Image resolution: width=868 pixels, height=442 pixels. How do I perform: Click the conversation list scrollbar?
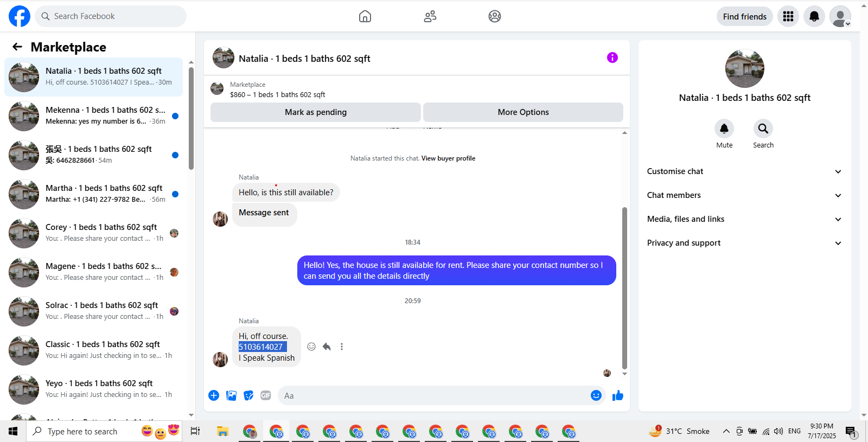[191, 118]
